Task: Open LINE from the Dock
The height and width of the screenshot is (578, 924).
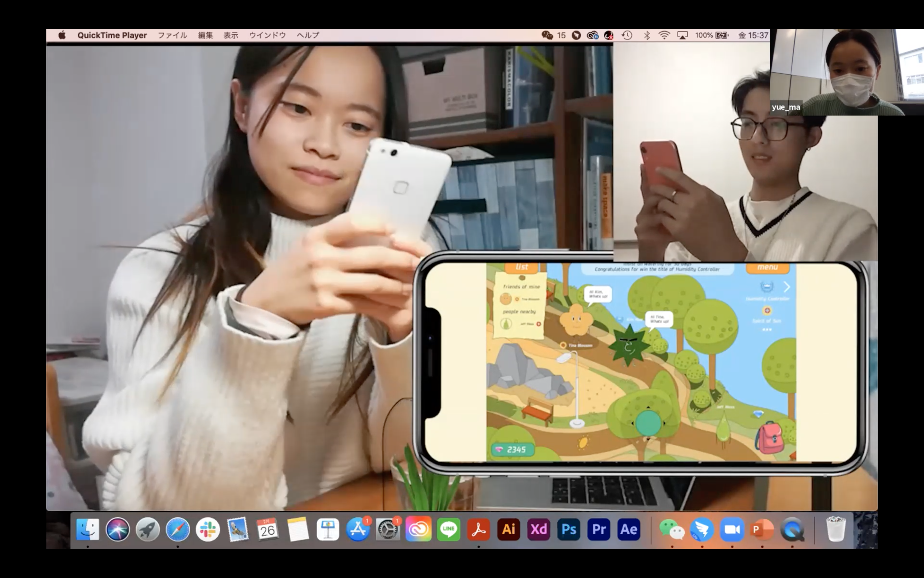Action: coord(449,529)
